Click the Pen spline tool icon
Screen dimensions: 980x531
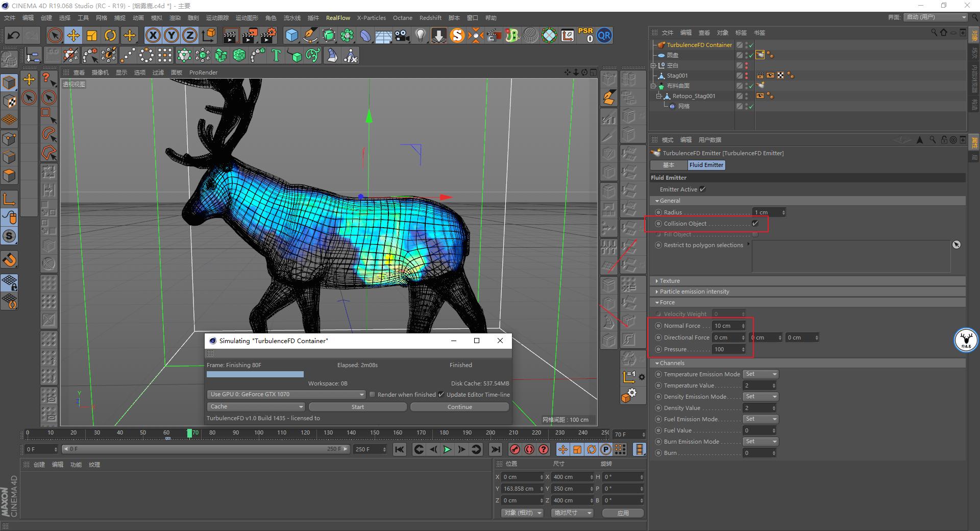click(309, 36)
